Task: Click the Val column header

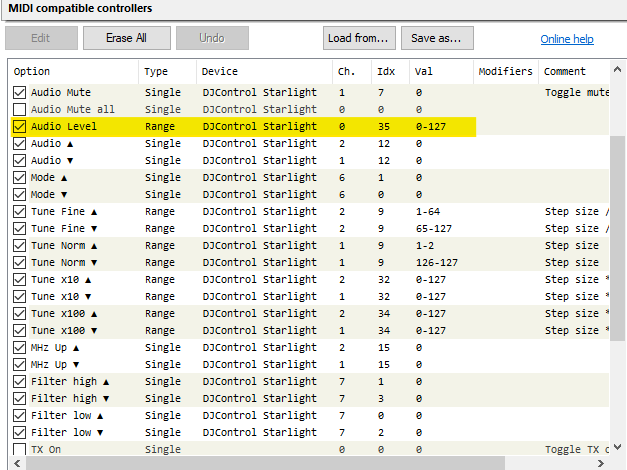Action: [440, 72]
